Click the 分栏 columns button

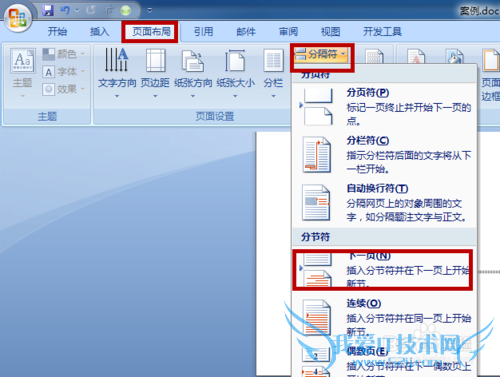[x=273, y=73]
